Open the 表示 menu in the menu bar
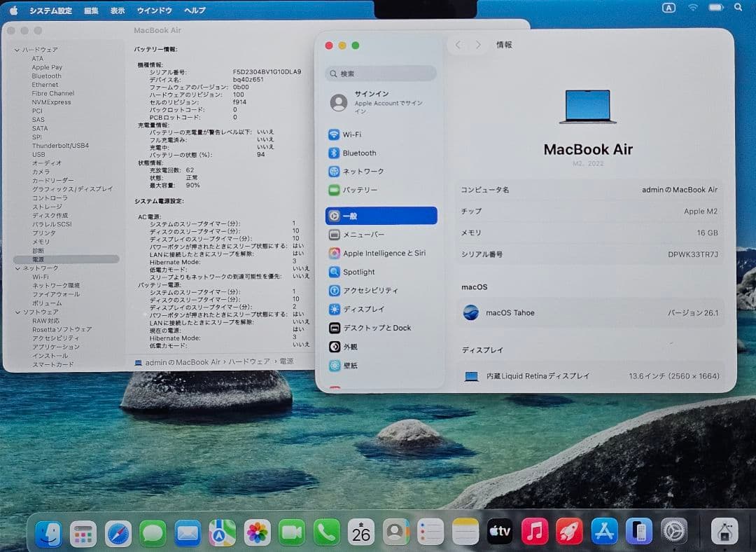This screenshot has height=552, width=756. coord(118,10)
